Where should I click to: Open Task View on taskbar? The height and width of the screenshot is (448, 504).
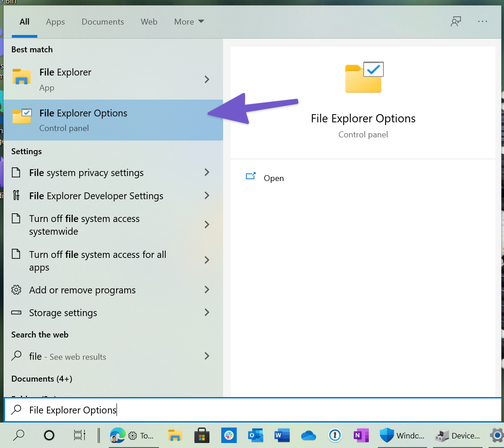point(79,435)
